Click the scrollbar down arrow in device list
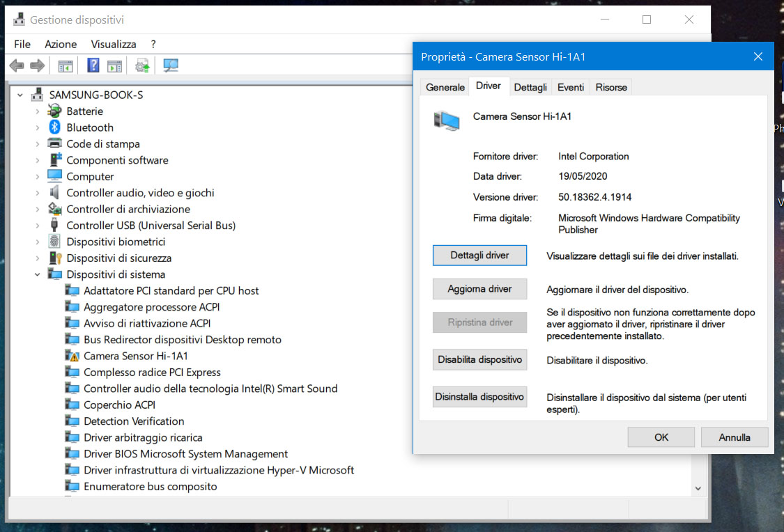The height and width of the screenshot is (532, 784). [x=698, y=489]
